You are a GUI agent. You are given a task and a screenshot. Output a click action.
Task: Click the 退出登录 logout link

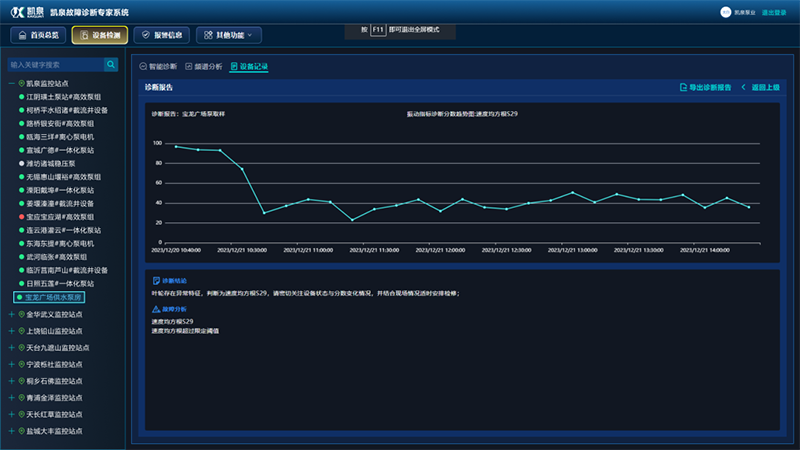tap(775, 12)
